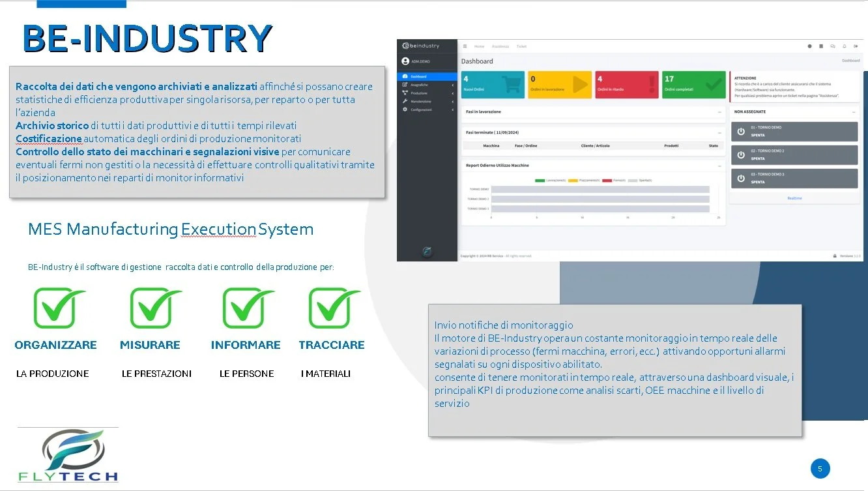Image resolution: width=868 pixels, height=491 pixels.
Task: Click the Manutenzione wrench icon in sidebar
Action: tap(405, 101)
